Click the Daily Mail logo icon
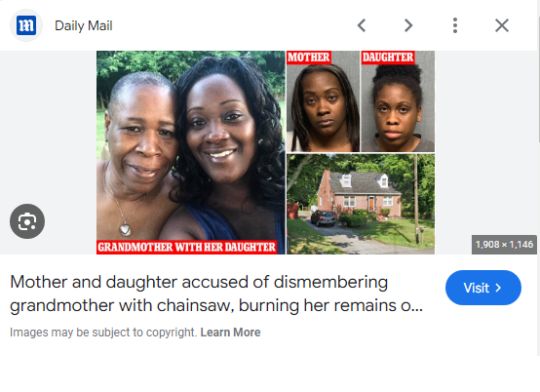Image resolution: width=540 pixels, height=392 pixels. 26,25
